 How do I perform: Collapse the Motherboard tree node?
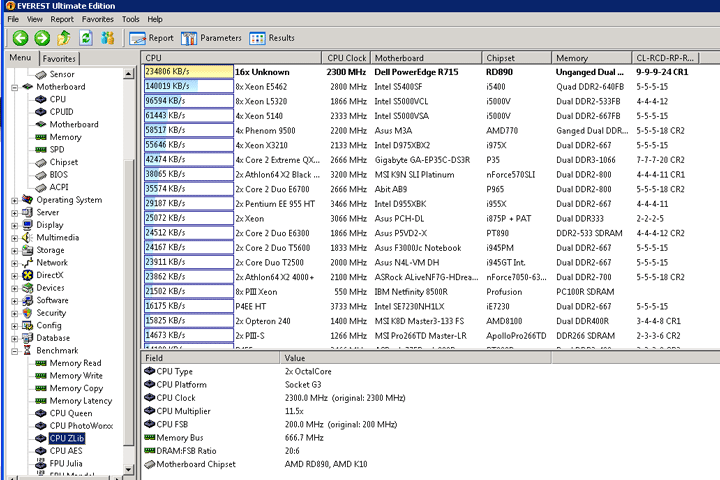tap(15, 87)
